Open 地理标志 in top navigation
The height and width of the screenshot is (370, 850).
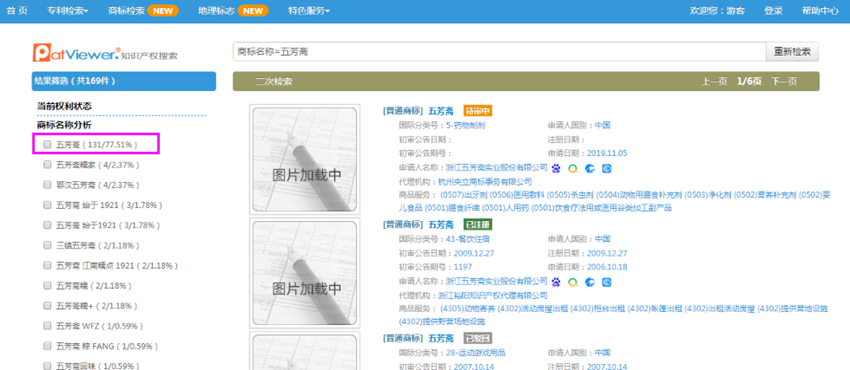(x=216, y=11)
